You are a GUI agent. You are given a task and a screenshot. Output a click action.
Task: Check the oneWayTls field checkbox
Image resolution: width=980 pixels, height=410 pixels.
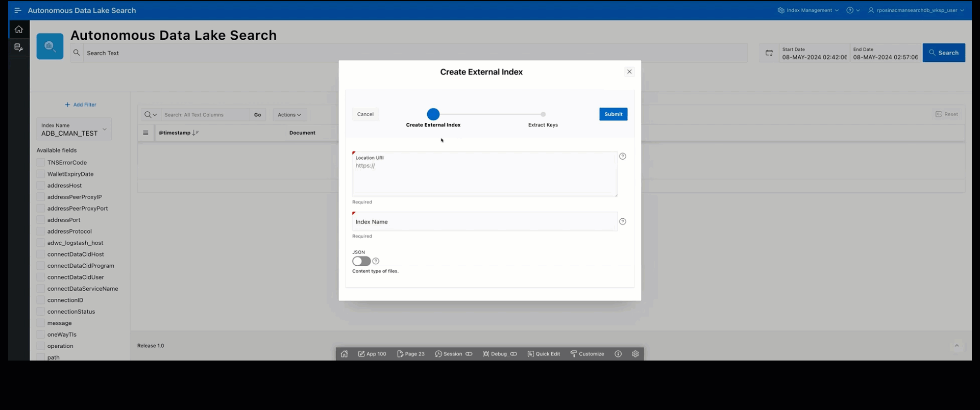[x=41, y=335]
